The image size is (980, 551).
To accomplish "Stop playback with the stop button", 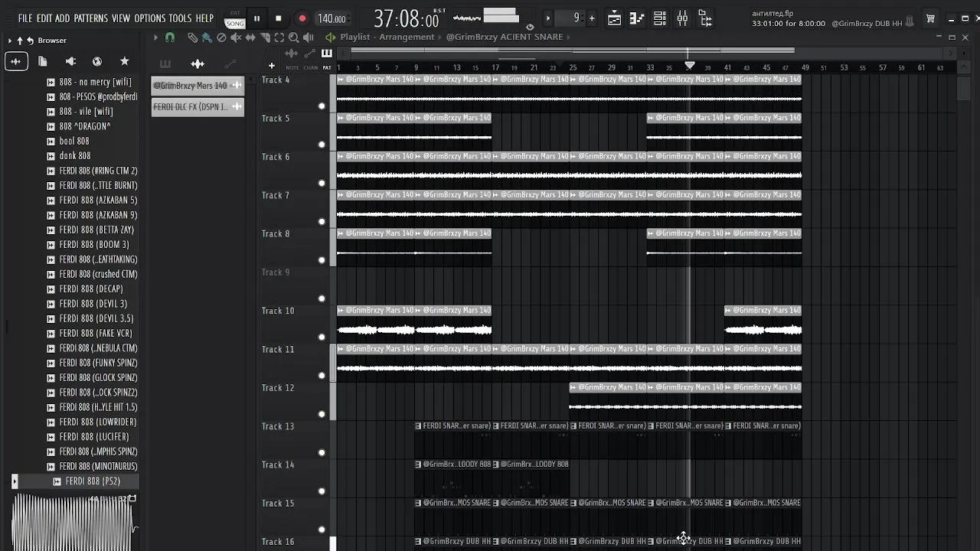I will tap(279, 18).
